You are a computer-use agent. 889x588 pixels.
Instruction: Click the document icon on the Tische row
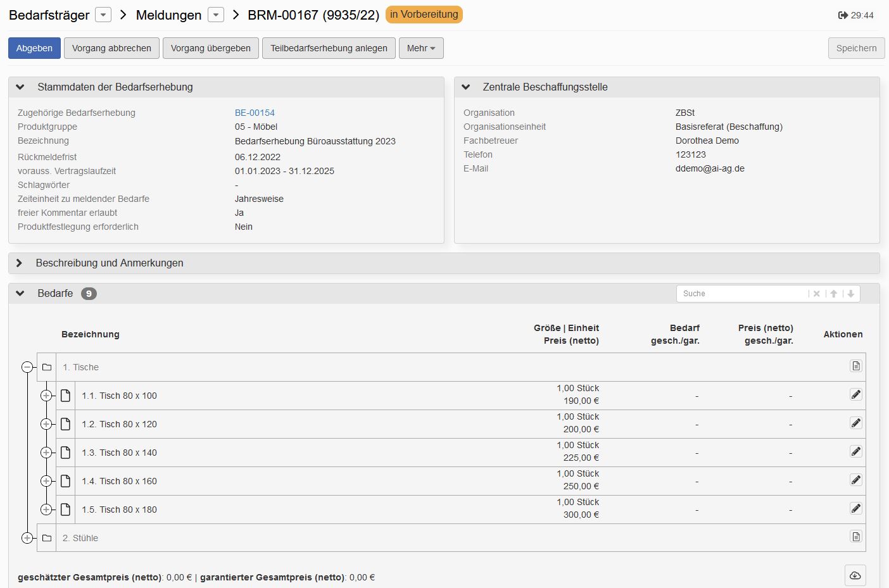pos(855,366)
